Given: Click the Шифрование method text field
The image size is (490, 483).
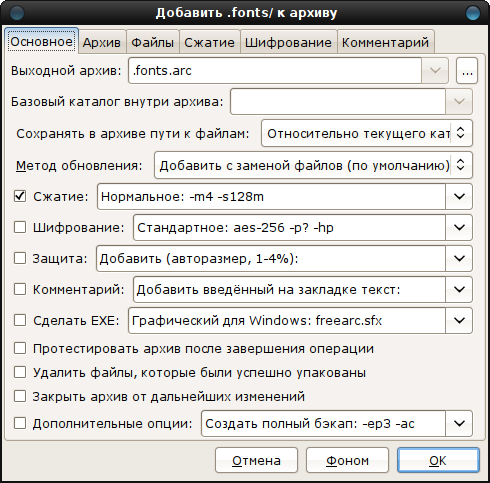Looking at the screenshot, I should 289,228.
